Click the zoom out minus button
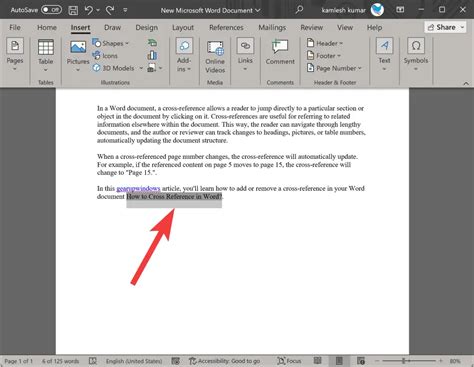 (x=377, y=361)
